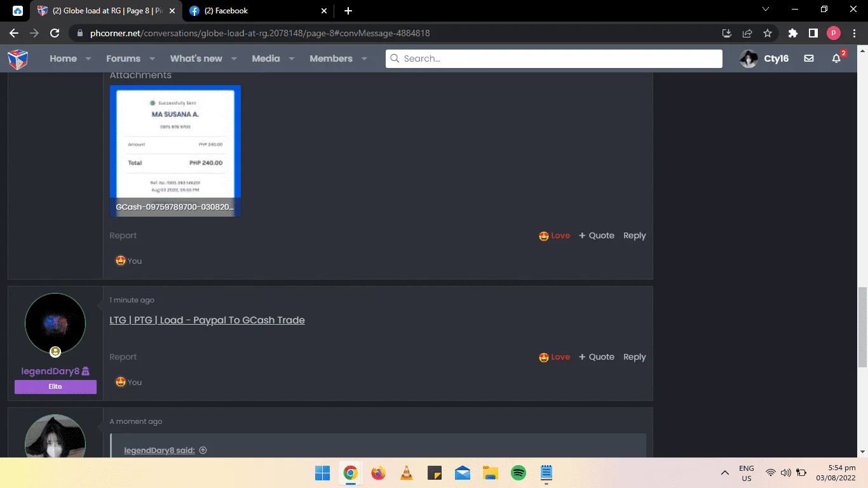Open VLC media player from the taskbar
This screenshot has height=488, width=868.
(x=406, y=473)
